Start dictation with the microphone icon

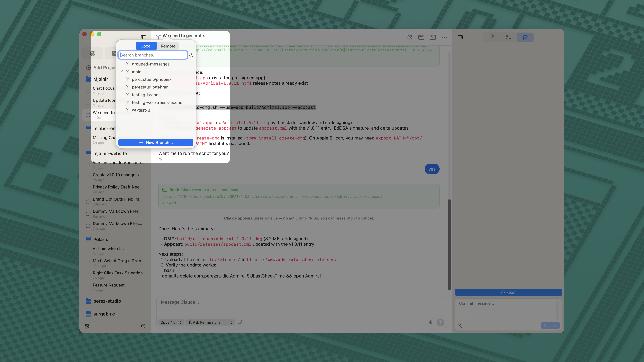431,322
